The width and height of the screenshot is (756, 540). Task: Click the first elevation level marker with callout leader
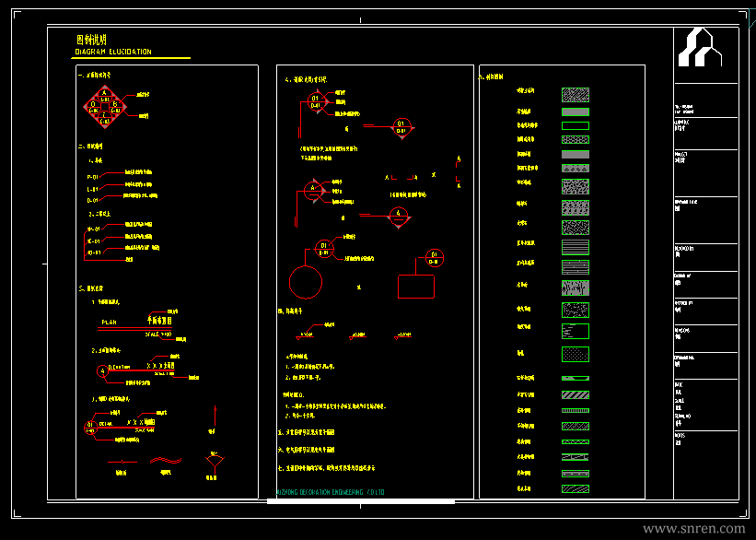coord(306,335)
